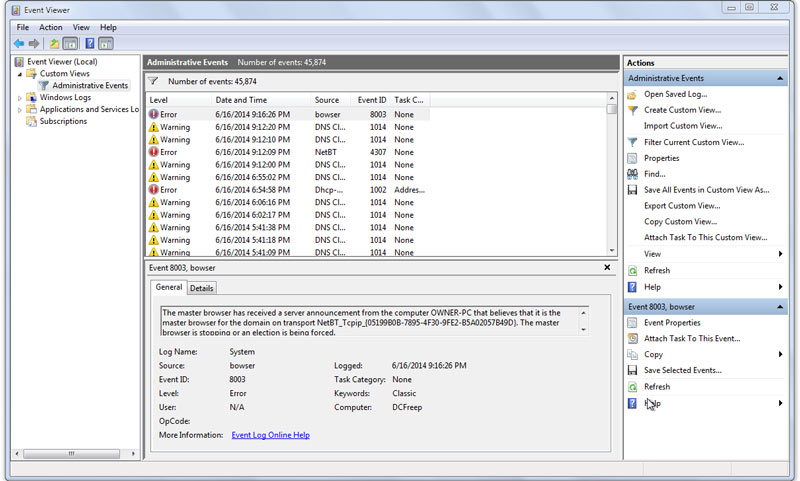Collapse the Custom Views tree node
This screenshot has height=481, width=800.
[x=20, y=74]
